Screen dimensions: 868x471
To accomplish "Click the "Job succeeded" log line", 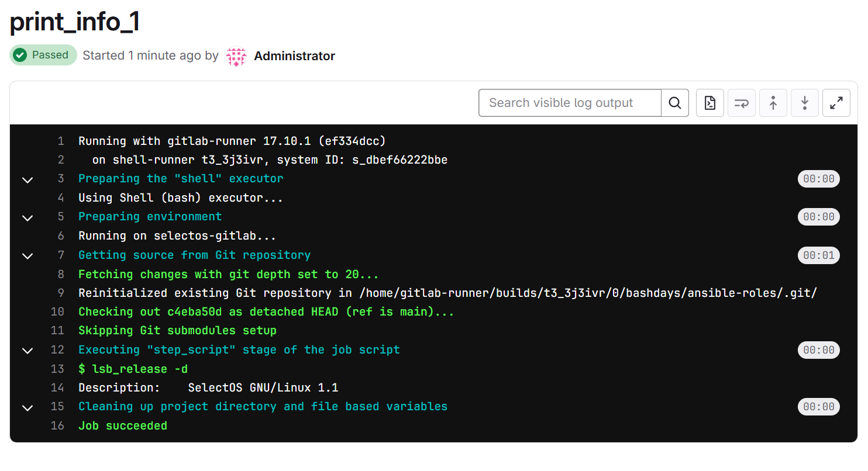I will pos(123,425).
